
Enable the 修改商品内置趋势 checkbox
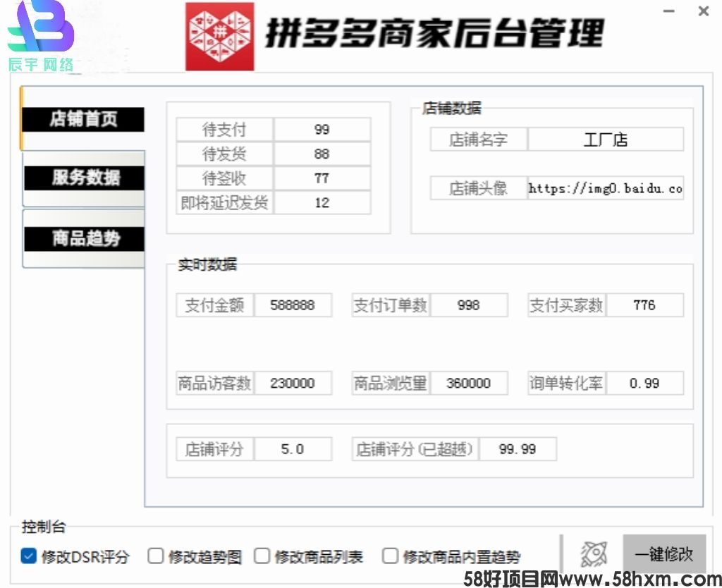point(389,556)
